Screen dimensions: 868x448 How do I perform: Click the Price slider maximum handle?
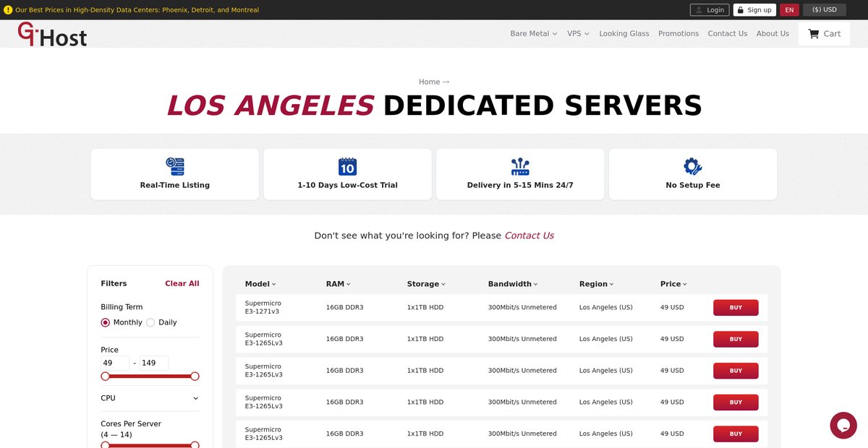[x=195, y=376]
